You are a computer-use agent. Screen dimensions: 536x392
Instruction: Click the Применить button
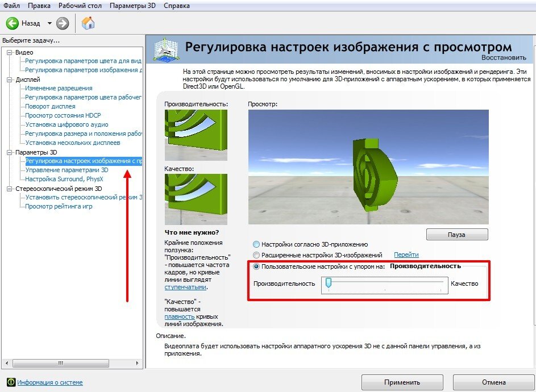402,382
